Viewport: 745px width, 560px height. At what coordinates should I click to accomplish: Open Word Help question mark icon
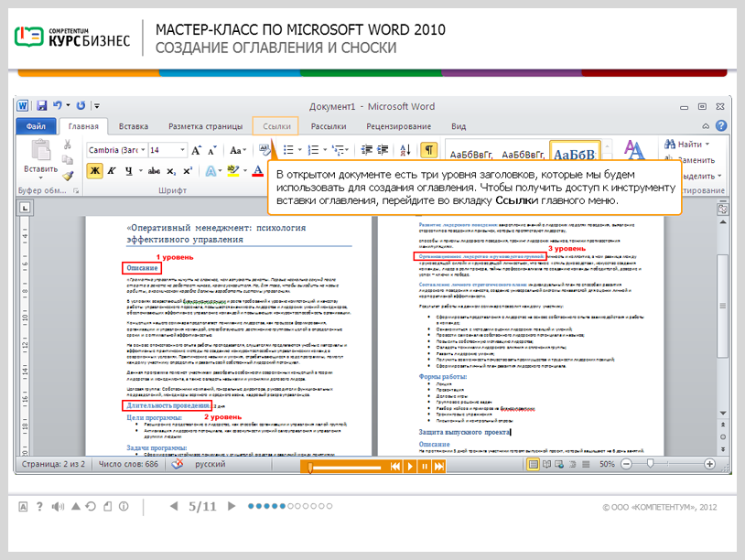coord(721,125)
